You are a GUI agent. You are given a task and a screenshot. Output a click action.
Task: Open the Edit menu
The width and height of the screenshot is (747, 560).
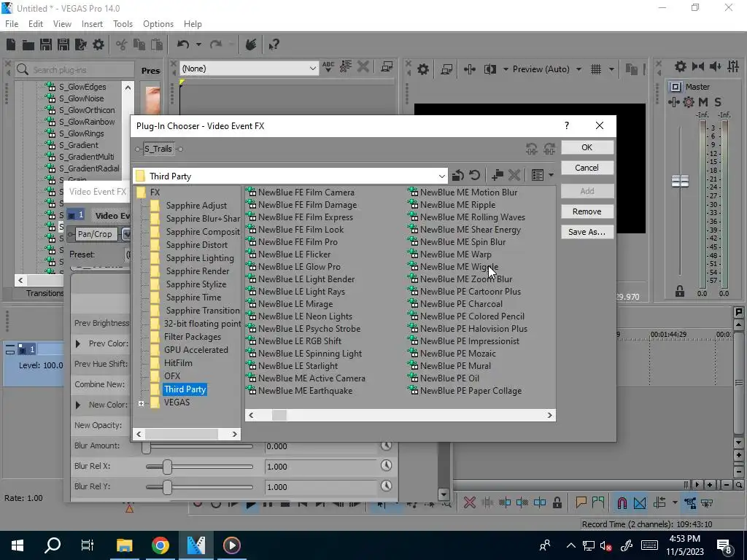35,24
